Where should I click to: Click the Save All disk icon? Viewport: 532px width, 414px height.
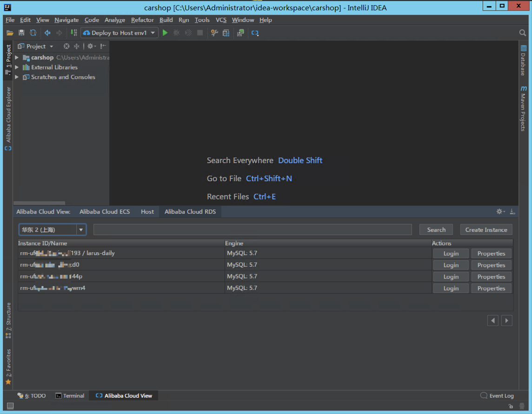[x=21, y=33]
